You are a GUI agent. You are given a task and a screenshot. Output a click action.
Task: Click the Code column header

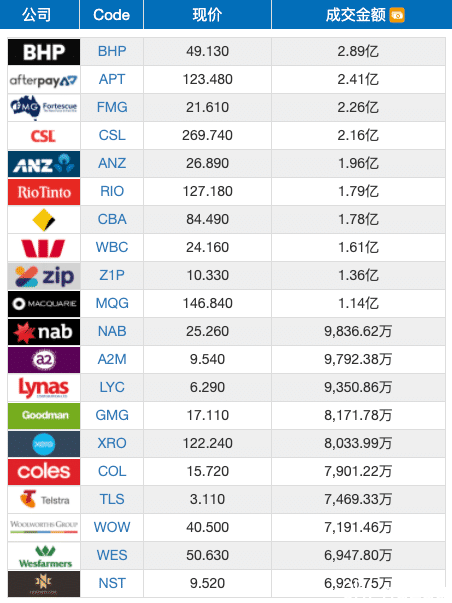coord(112,15)
